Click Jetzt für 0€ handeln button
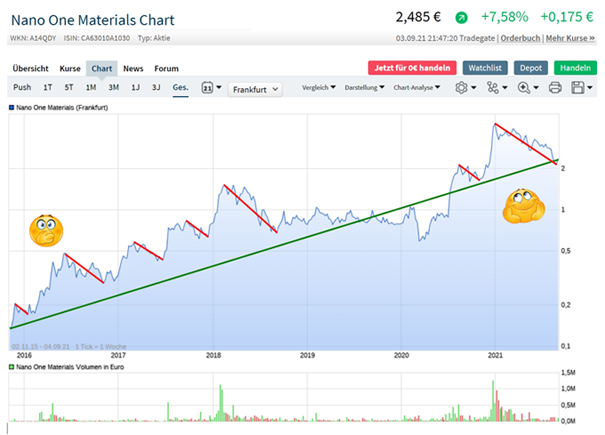 [x=412, y=68]
